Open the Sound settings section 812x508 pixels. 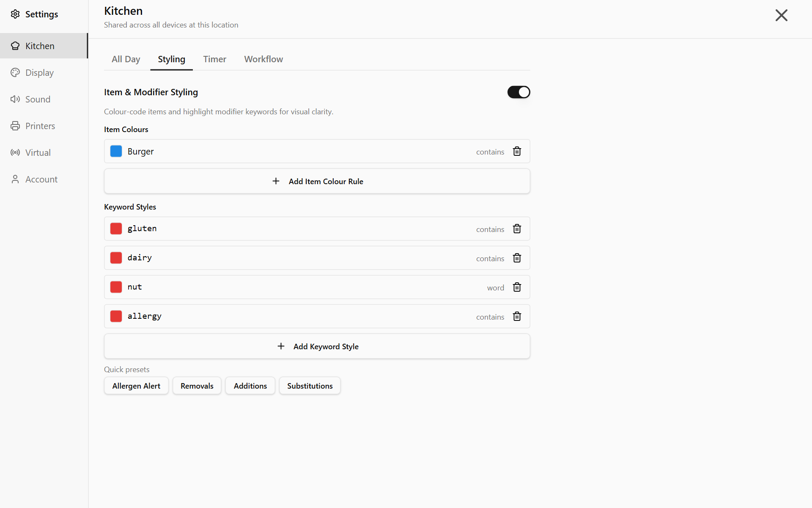tap(44, 99)
